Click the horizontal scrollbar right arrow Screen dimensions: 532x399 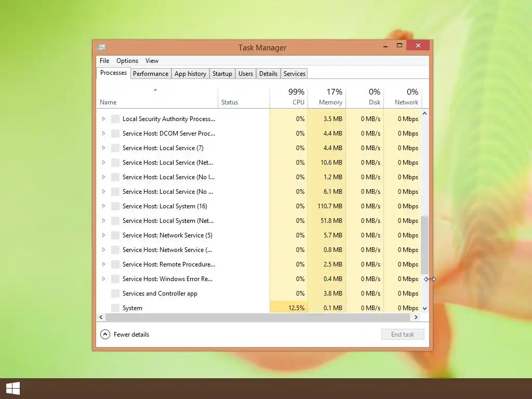tap(416, 317)
